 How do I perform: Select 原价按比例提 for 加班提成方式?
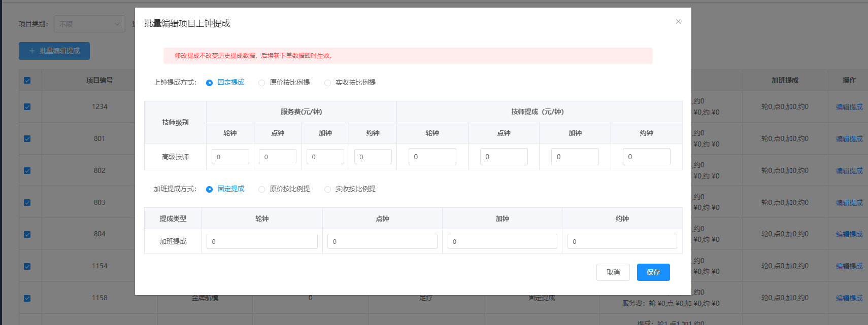[284, 189]
